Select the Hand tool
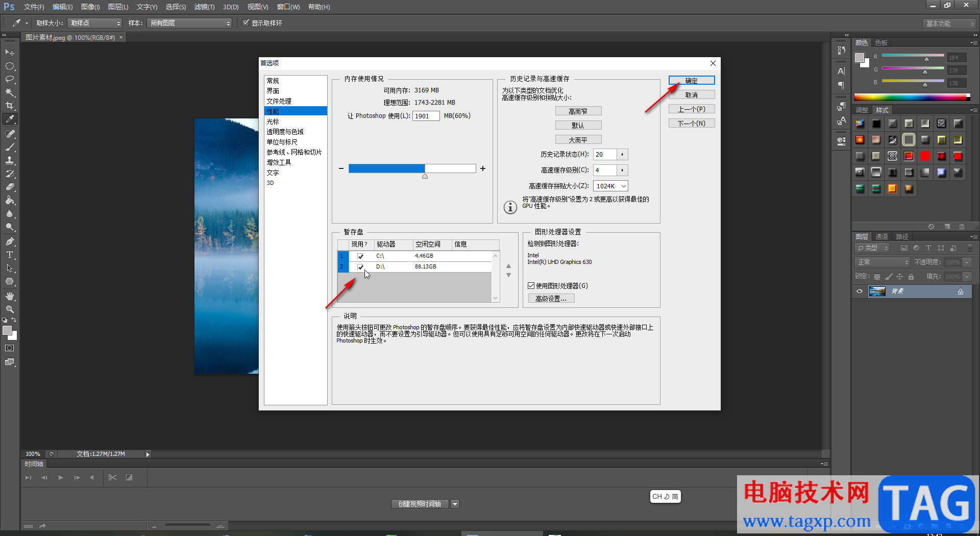This screenshot has width=980, height=536. coord(10,296)
